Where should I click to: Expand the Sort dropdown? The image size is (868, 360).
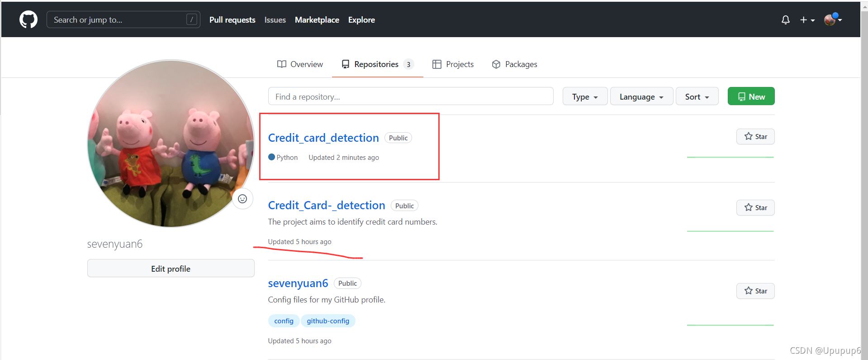click(x=697, y=96)
